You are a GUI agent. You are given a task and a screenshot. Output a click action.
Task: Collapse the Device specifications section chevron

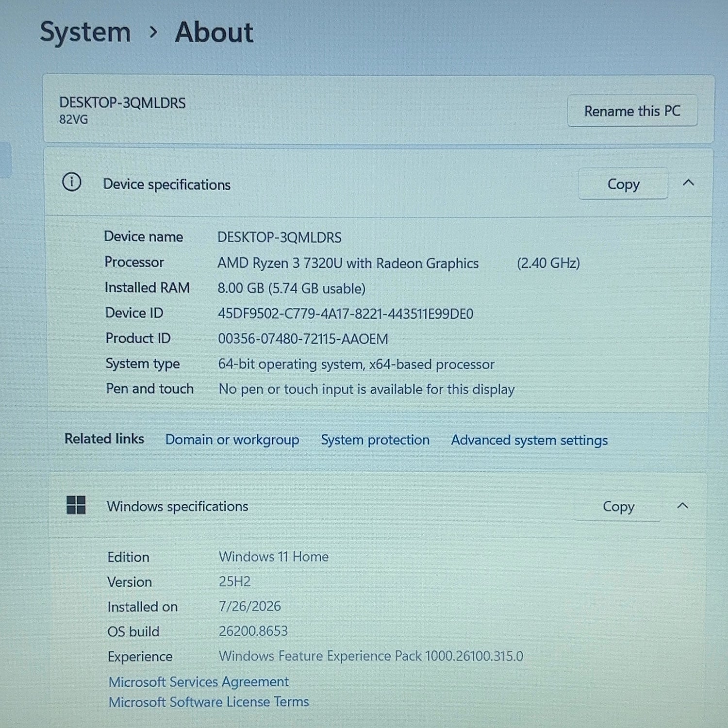(688, 183)
